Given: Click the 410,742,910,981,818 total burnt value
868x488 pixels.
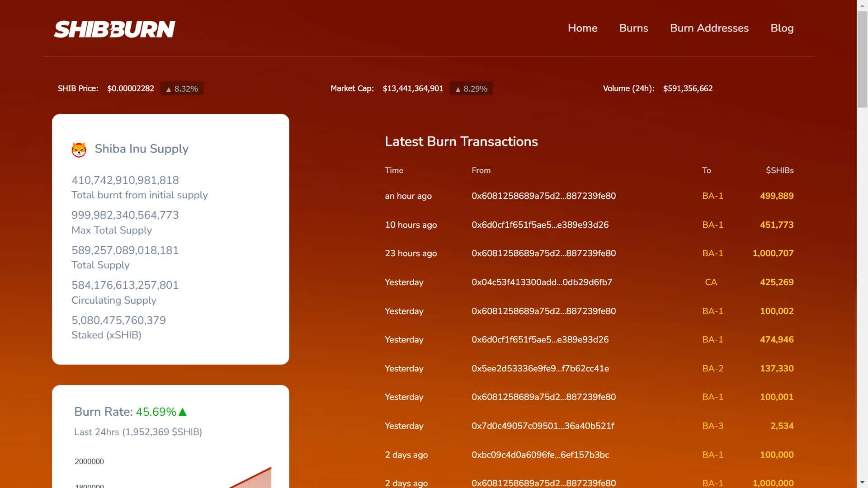Looking at the screenshot, I should [125, 180].
